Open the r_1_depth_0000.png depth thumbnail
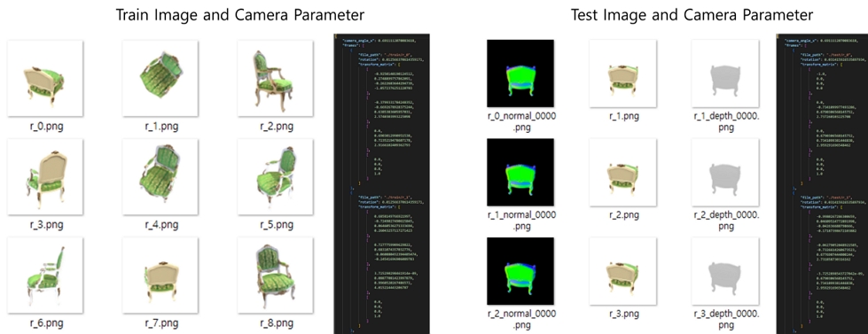Screen dimensions: 868x334 pyautogui.click(x=726, y=74)
